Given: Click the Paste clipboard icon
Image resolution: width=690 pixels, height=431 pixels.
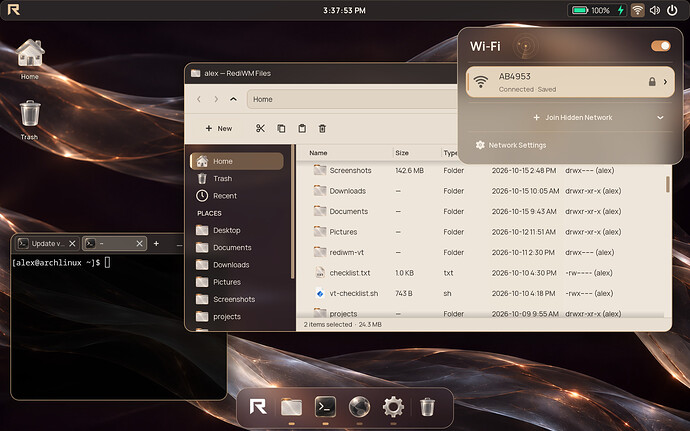Looking at the screenshot, I should [x=302, y=128].
